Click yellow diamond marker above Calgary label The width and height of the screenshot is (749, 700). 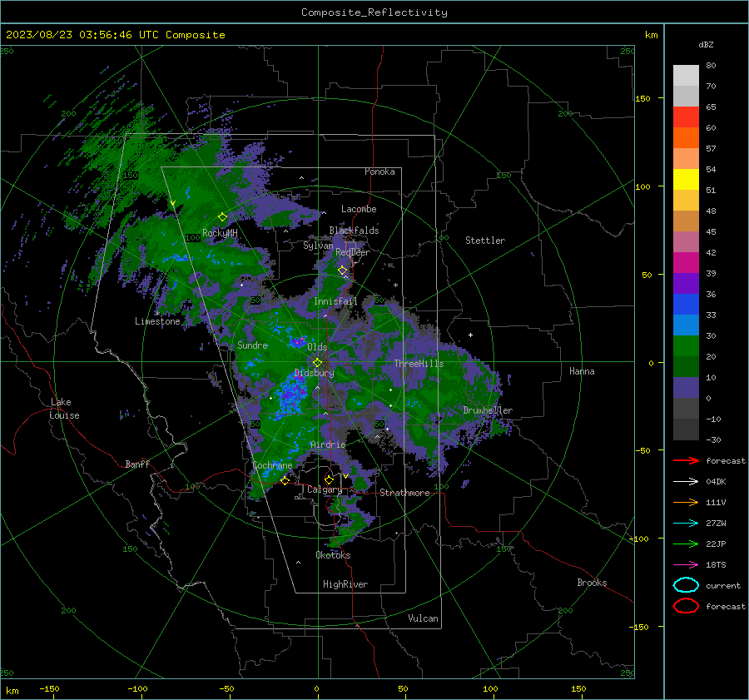pyautogui.click(x=329, y=479)
